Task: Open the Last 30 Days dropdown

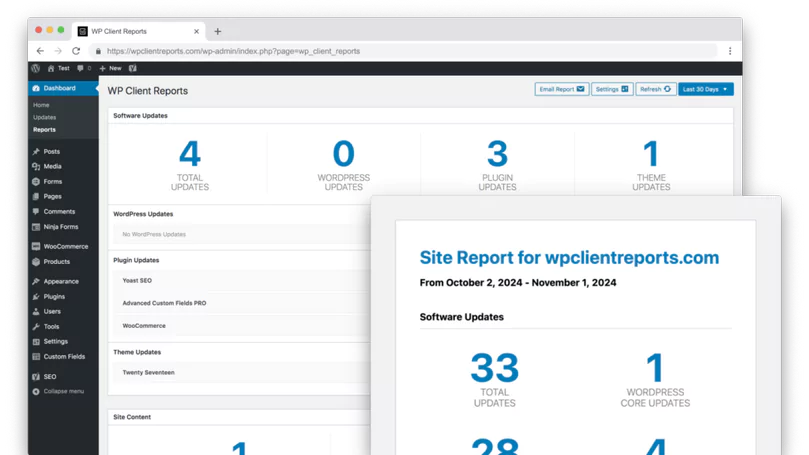Action: point(705,89)
